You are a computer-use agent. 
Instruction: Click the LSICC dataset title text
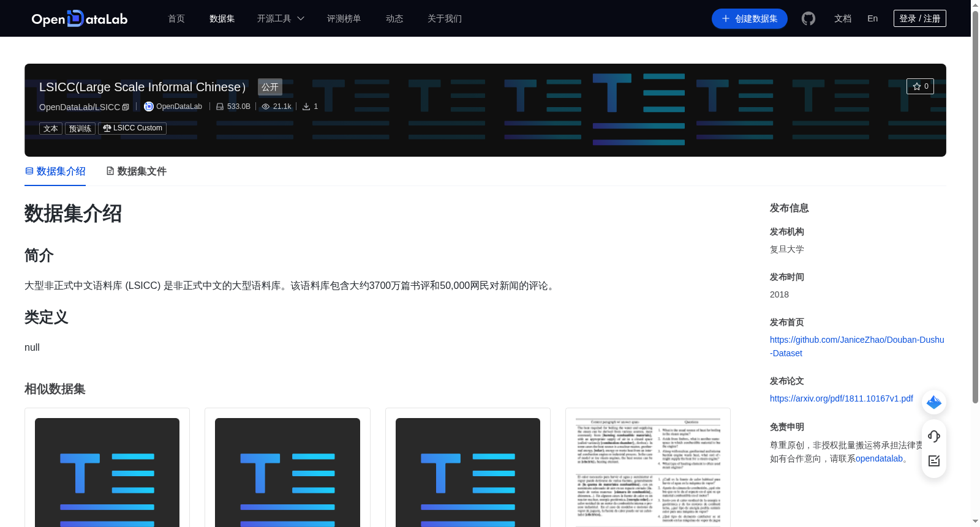pos(143,87)
